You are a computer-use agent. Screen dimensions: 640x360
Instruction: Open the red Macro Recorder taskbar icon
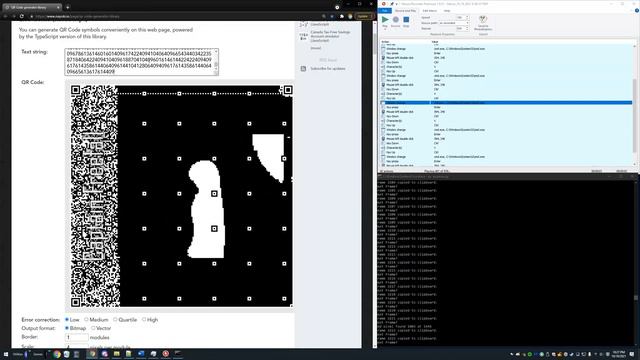pyautogui.click(x=165, y=354)
